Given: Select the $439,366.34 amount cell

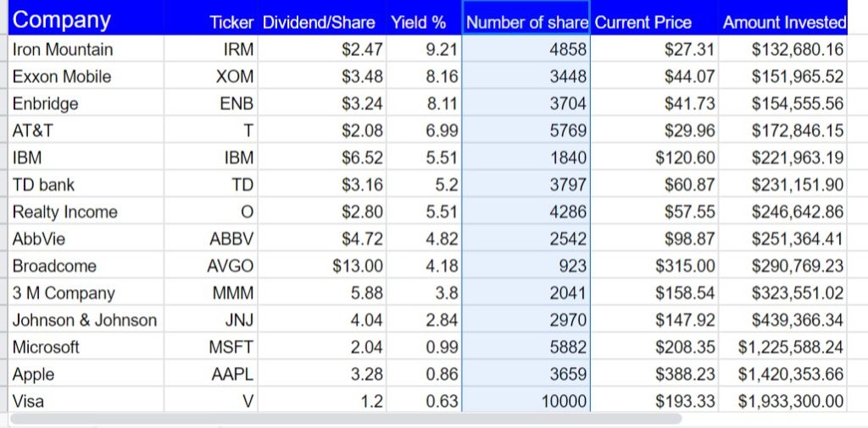Looking at the screenshot, I should coord(782,320).
